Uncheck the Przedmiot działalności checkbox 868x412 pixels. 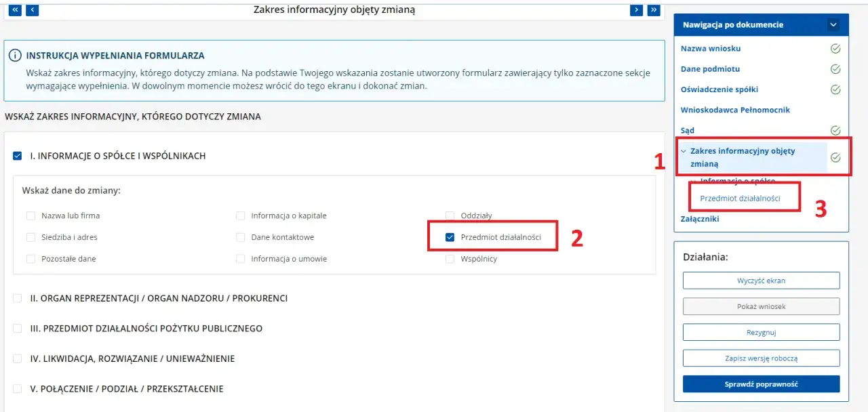[x=450, y=237]
